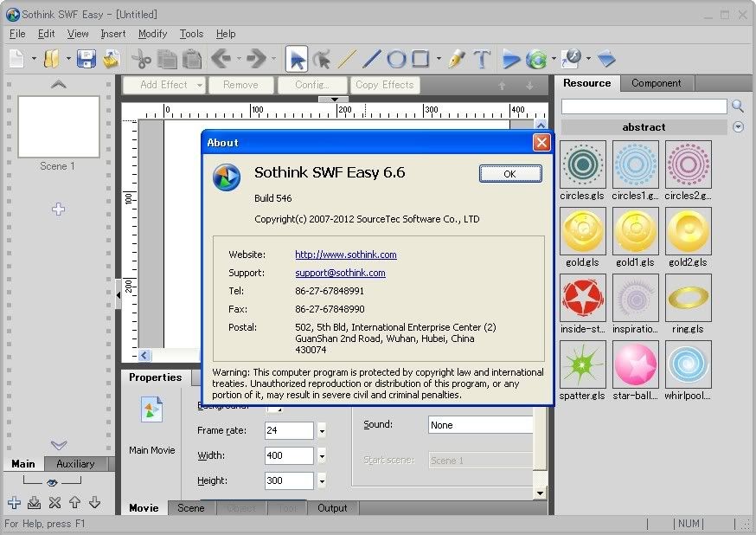Open the shape tool dropdown arrow
This screenshot has width=756, height=535.
click(x=439, y=59)
